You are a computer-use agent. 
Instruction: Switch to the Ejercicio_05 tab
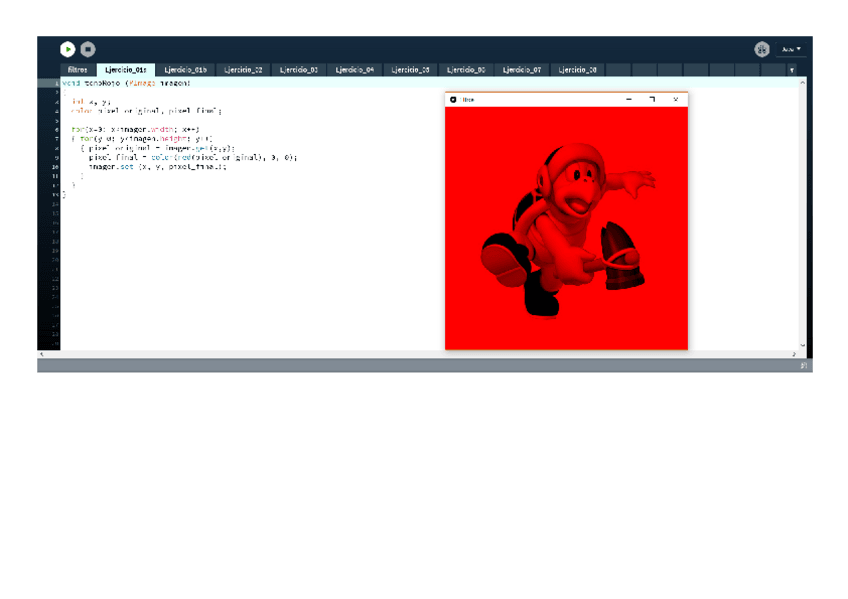click(x=410, y=70)
